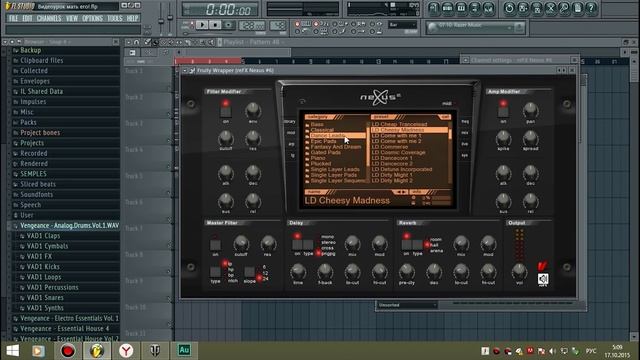Show the browser toolbar icon
Viewport: 640px width, 360px height.
coord(475,8)
